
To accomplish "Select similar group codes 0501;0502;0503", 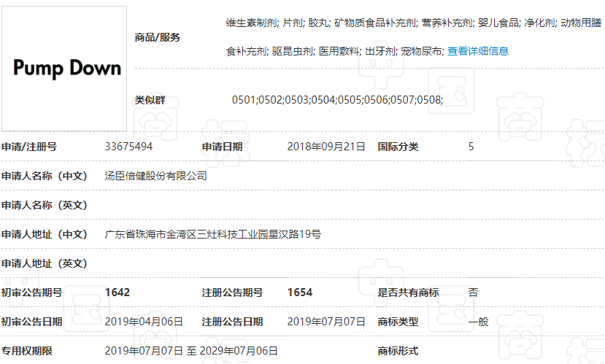I will tap(337, 100).
